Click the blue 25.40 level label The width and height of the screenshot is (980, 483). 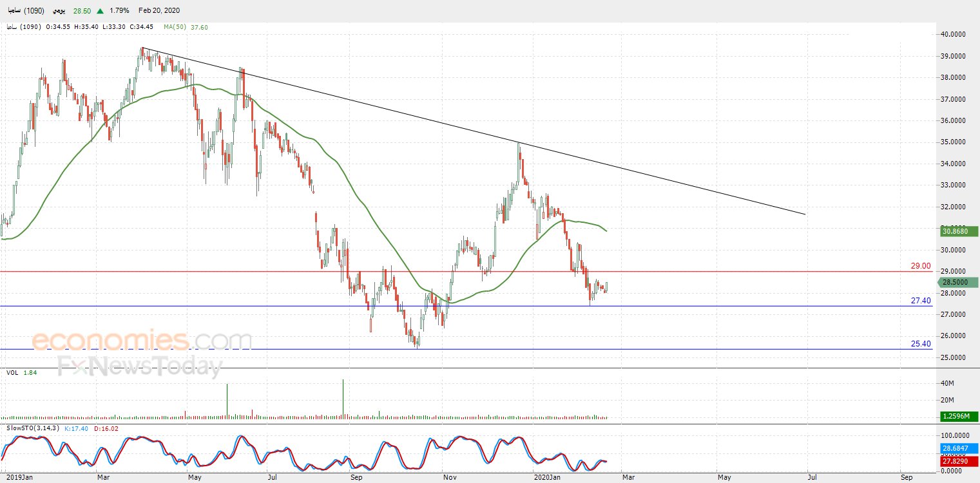pyautogui.click(x=921, y=344)
